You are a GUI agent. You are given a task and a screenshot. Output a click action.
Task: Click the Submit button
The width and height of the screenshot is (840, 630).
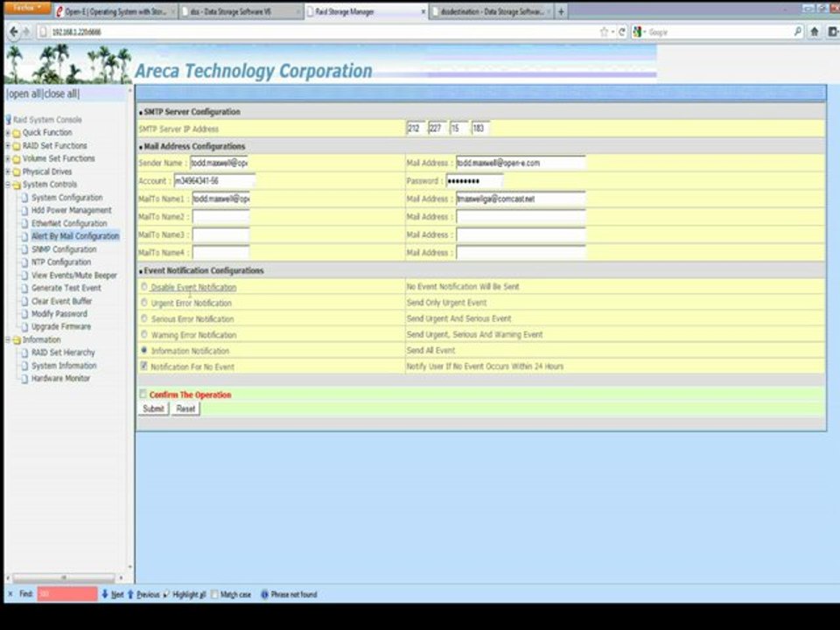[154, 409]
